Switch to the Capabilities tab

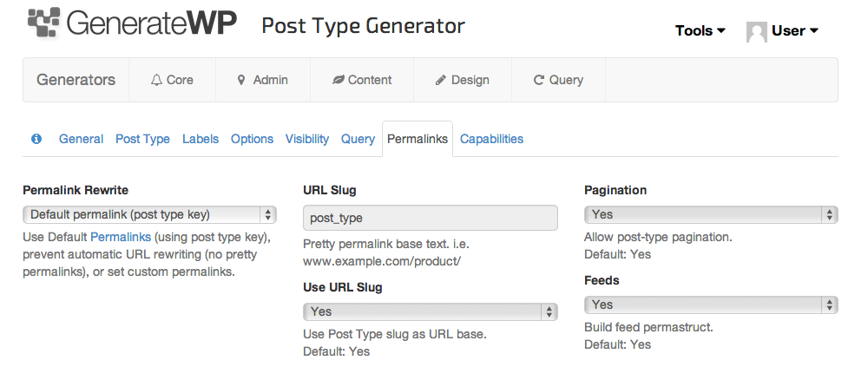[x=491, y=139]
